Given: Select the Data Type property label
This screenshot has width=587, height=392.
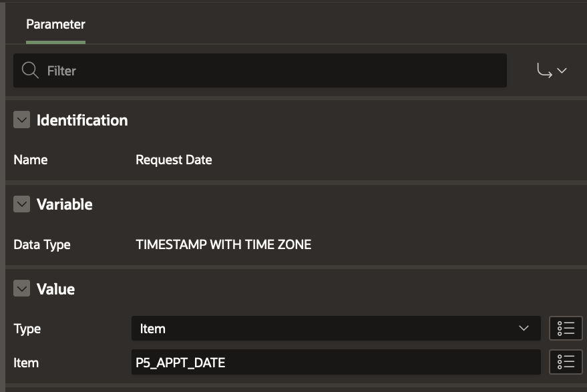Looking at the screenshot, I should pos(41,244).
